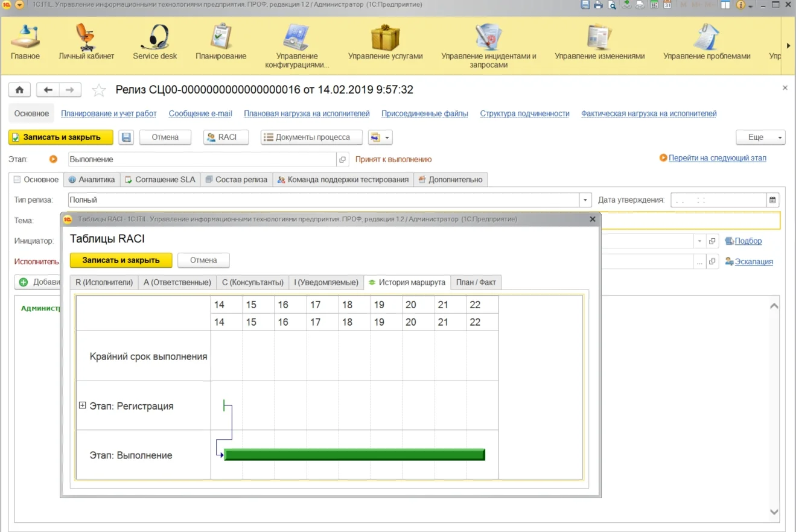Click the open icon next to Этап field
Image resolution: width=796 pixels, height=532 pixels.
tap(343, 160)
